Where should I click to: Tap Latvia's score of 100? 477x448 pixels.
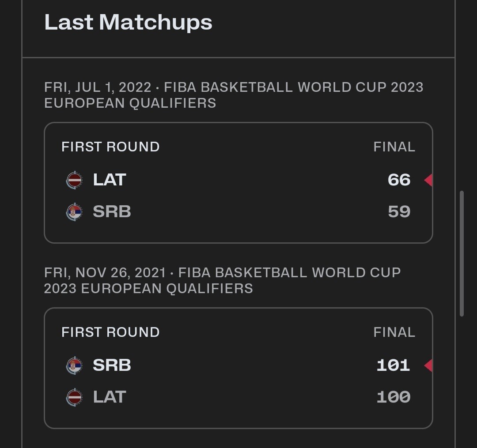point(393,397)
